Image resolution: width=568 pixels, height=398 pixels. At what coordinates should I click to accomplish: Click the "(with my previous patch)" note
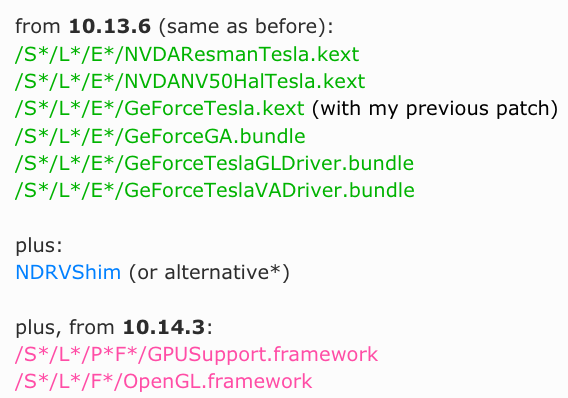[x=435, y=109]
